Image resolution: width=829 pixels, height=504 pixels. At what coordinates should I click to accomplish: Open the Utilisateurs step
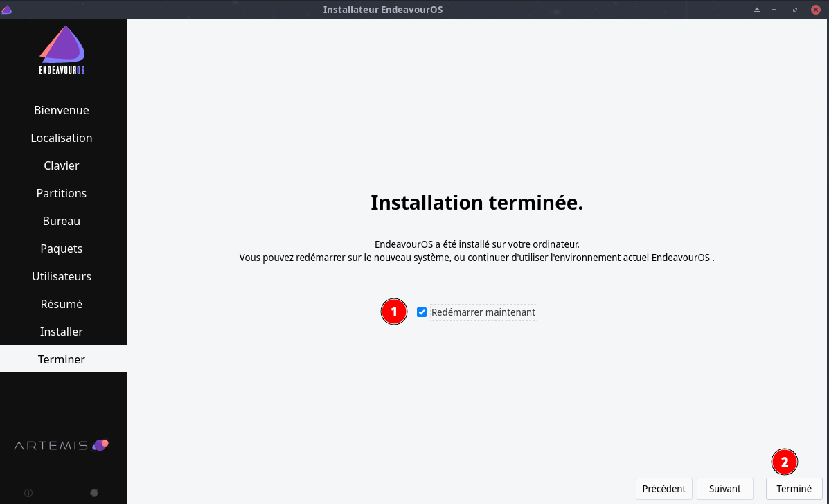62,276
